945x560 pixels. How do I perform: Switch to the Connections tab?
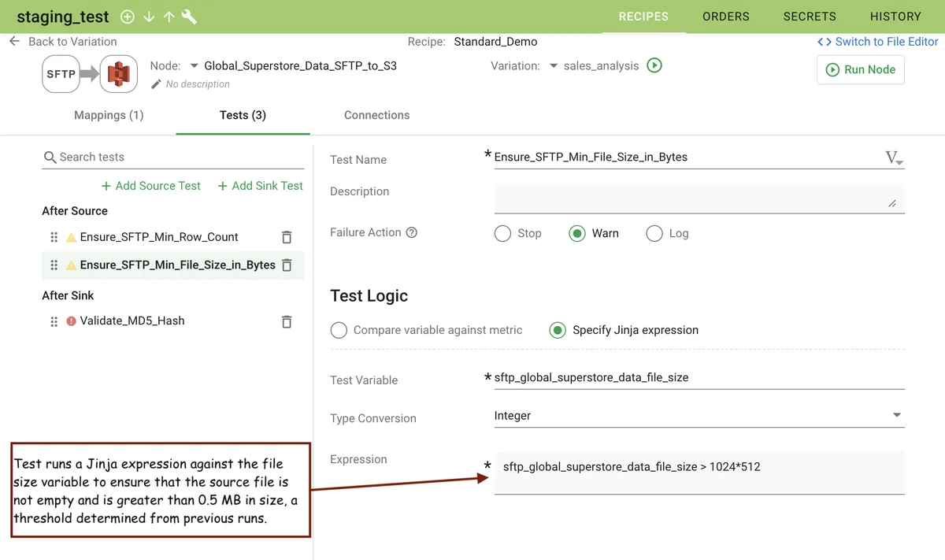(x=376, y=115)
